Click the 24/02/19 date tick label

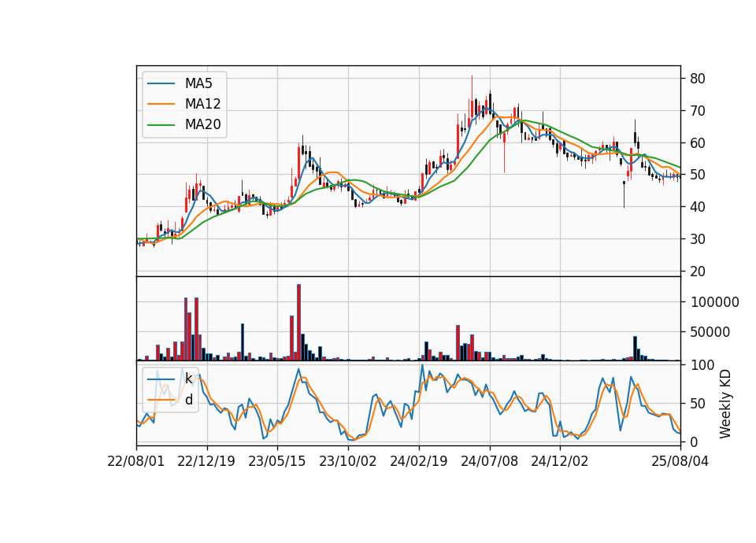(x=418, y=461)
